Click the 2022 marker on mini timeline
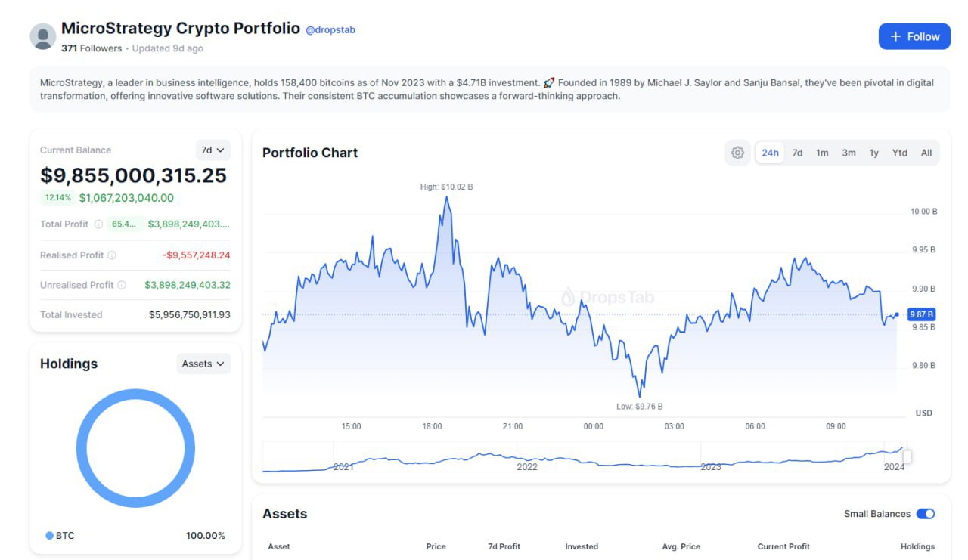This screenshot has width=968, height=560. [x=527, y=466]
